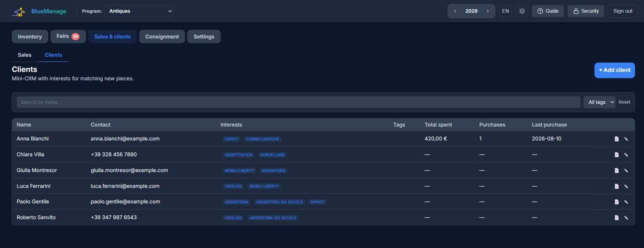Click Paolo Gentile's ARGENTERIA XIX SECOLO tag
644x248 pixels.
[280, 202]
